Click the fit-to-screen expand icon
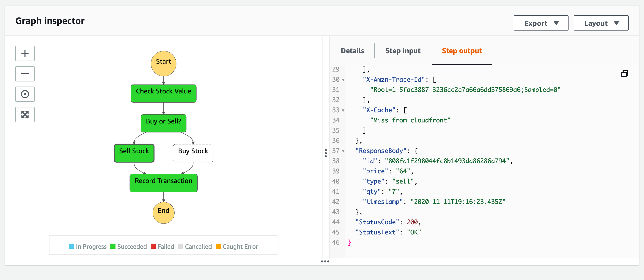Image resolution: width=644 pixels, height=280 pixels. (x=25, y=115)
